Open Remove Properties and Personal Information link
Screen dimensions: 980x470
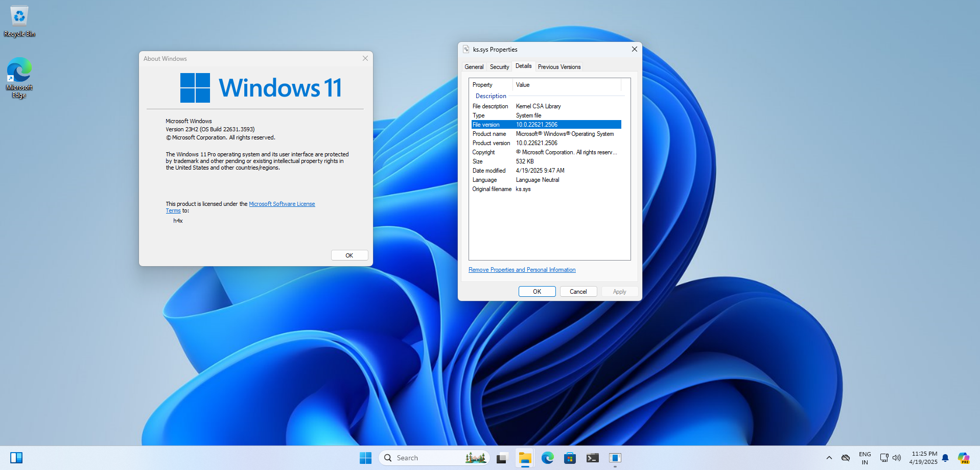click(x=522, y=270)
